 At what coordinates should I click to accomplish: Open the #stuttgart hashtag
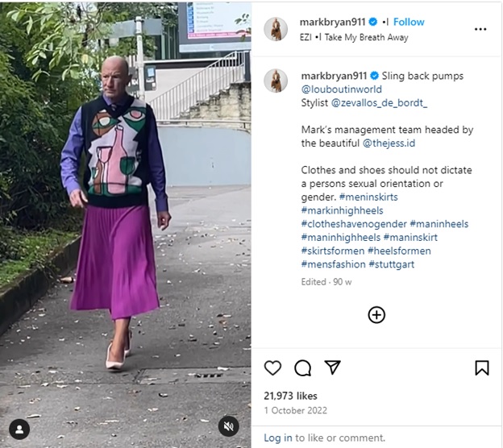(x=392, y=264)
